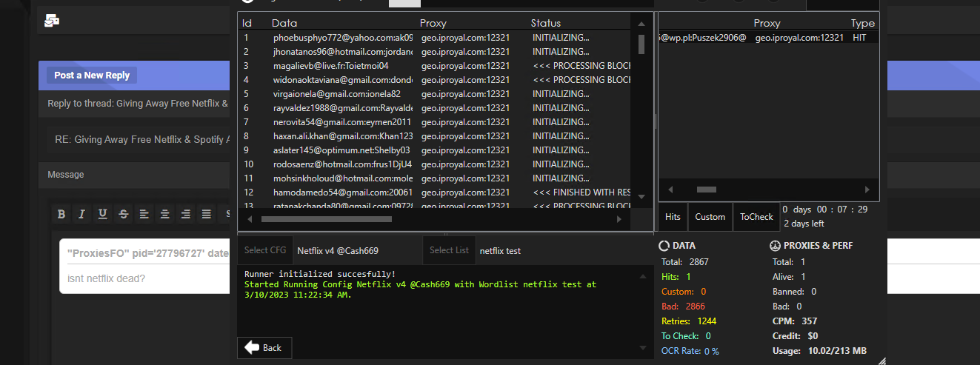Click the Select CFG button
Viewport: 980px width, 365px height.
[265, 250]
